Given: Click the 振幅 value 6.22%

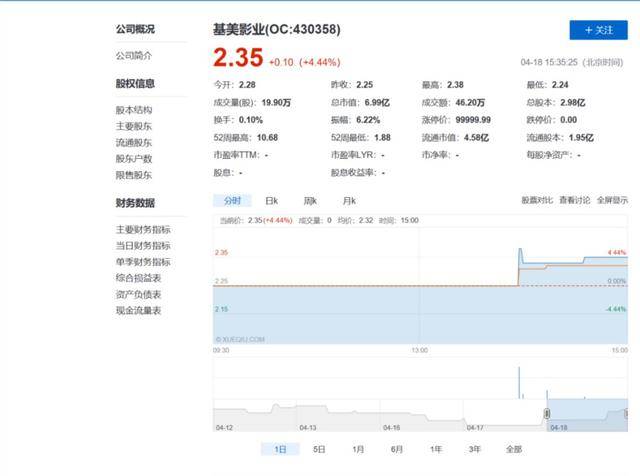Looking at the screenshot, I should click(368, 120).
